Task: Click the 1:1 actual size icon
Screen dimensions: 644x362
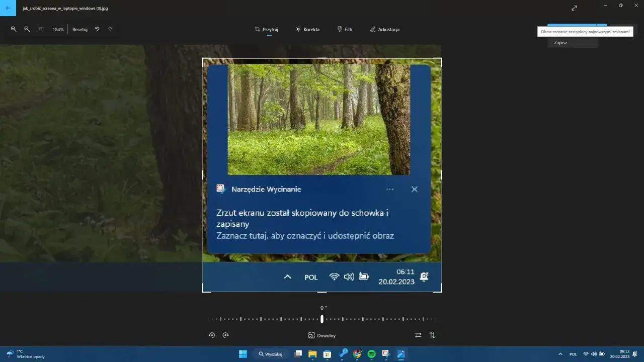Action: 40,29
